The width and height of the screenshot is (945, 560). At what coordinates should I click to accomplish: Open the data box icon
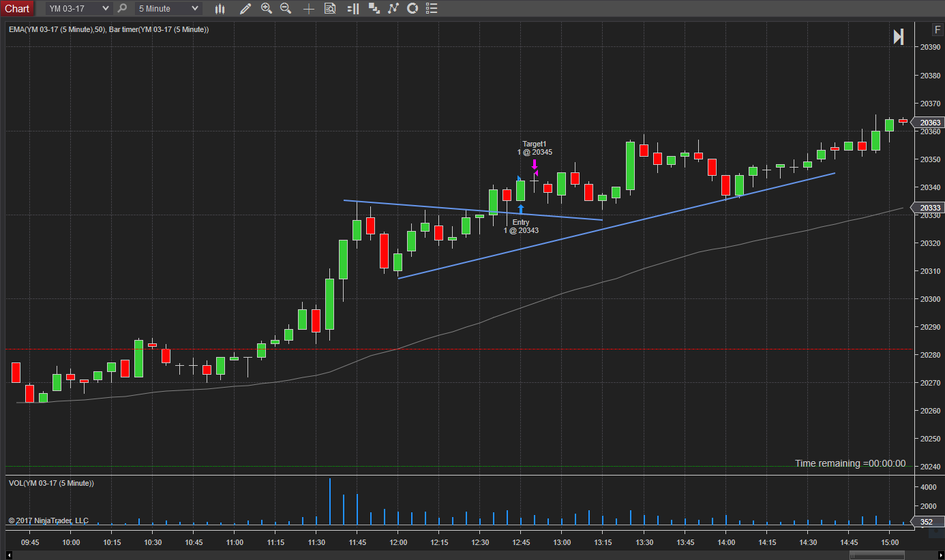[x=330, y=9]
